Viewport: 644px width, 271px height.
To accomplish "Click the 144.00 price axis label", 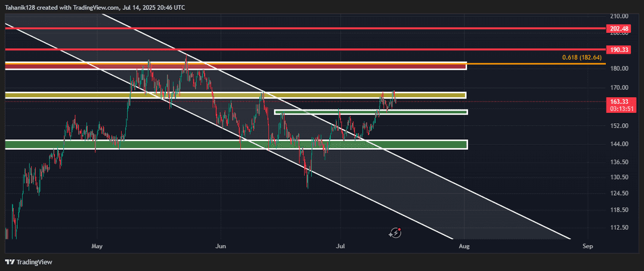I will point(620,144).
